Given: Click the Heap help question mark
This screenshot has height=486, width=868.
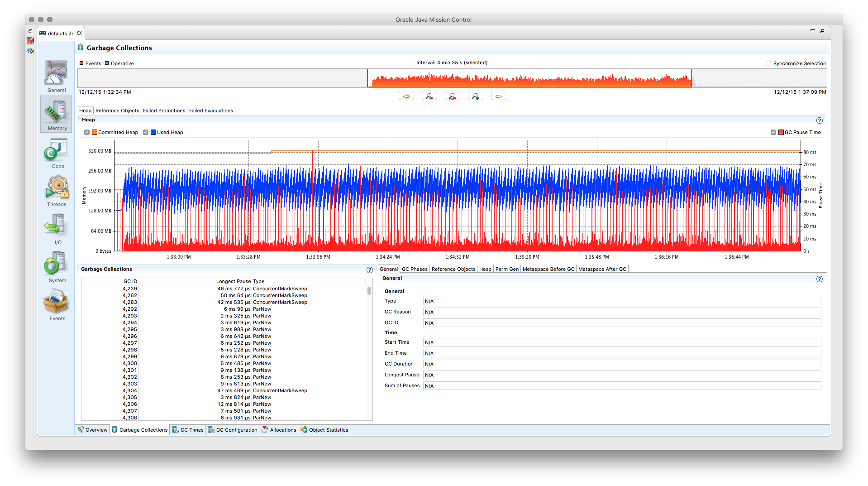Looking at the screenshot, I should point(819,120).
